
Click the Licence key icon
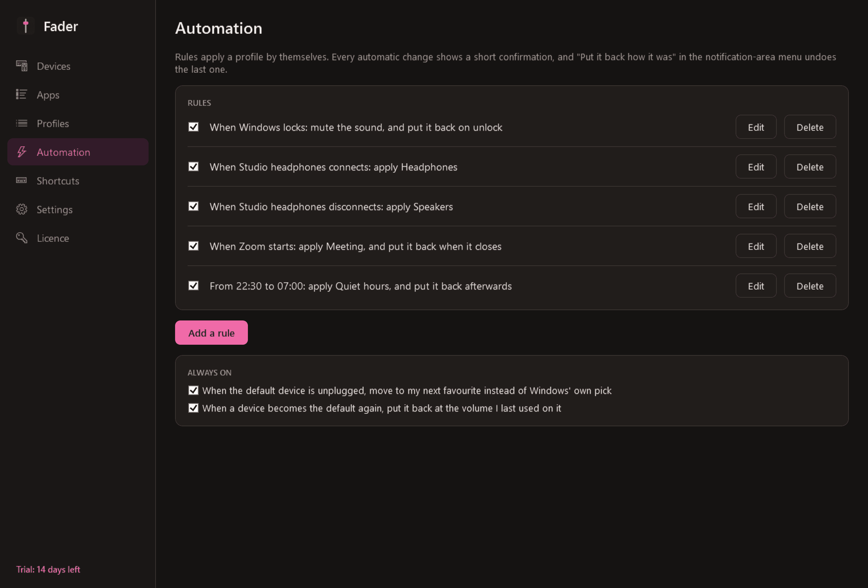[x=22, y=238]
